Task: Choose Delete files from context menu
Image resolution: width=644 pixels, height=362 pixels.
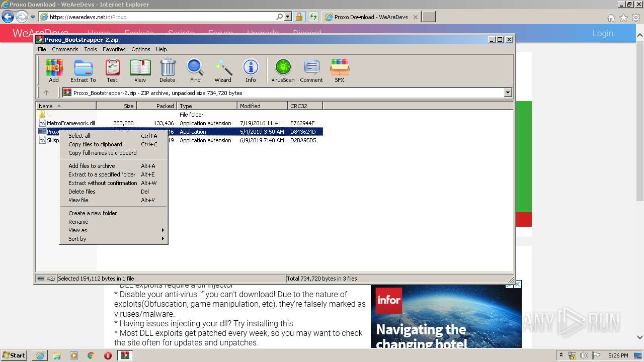Action: pyautogui.click(x=114, y=192)
